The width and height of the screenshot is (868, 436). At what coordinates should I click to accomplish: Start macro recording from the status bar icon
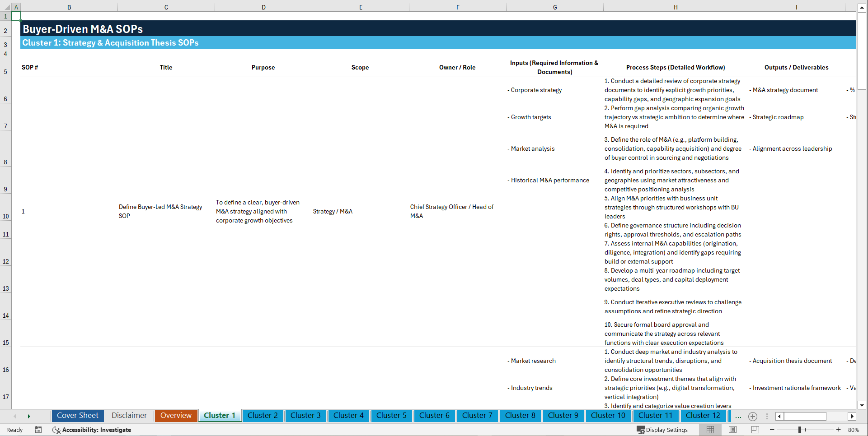point(38,430)
